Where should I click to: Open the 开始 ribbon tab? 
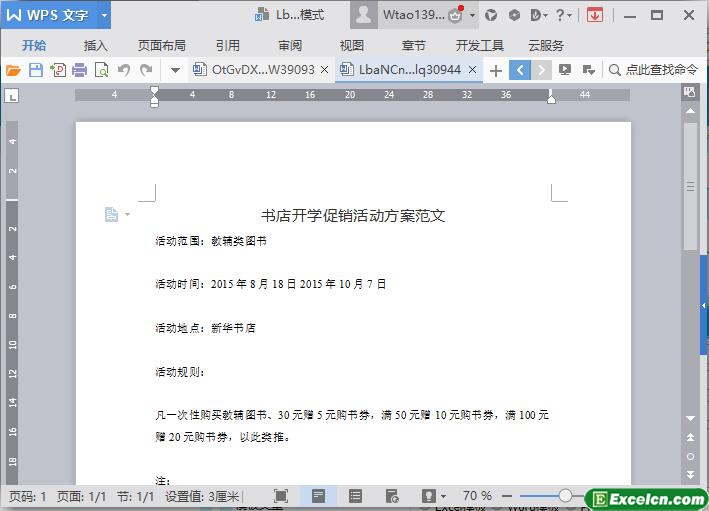(x=34, y=45)
